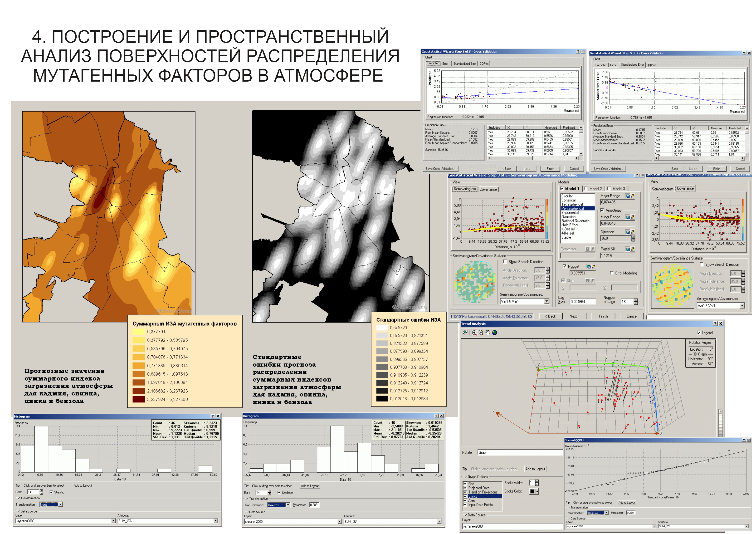The height and width of the screenshot is (534, 756).
Task: Select the pan hand tool
Action: 488,332
